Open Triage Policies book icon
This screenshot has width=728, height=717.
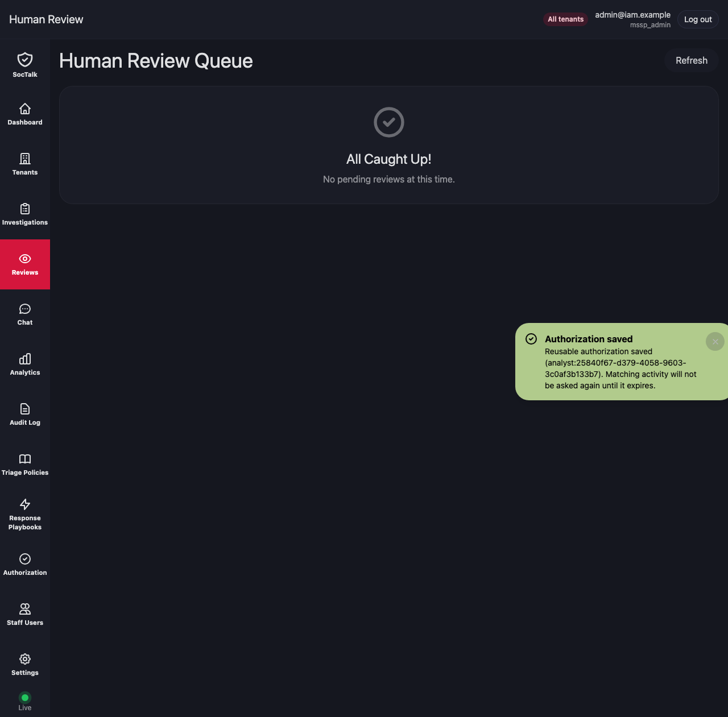point(25,459)
